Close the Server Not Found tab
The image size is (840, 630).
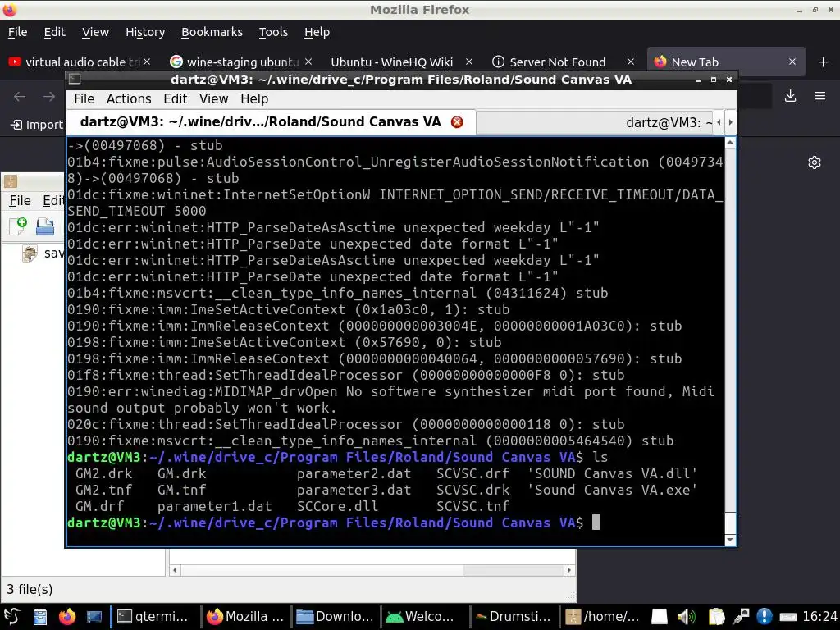pyautogui.click(x=631, y=62)
